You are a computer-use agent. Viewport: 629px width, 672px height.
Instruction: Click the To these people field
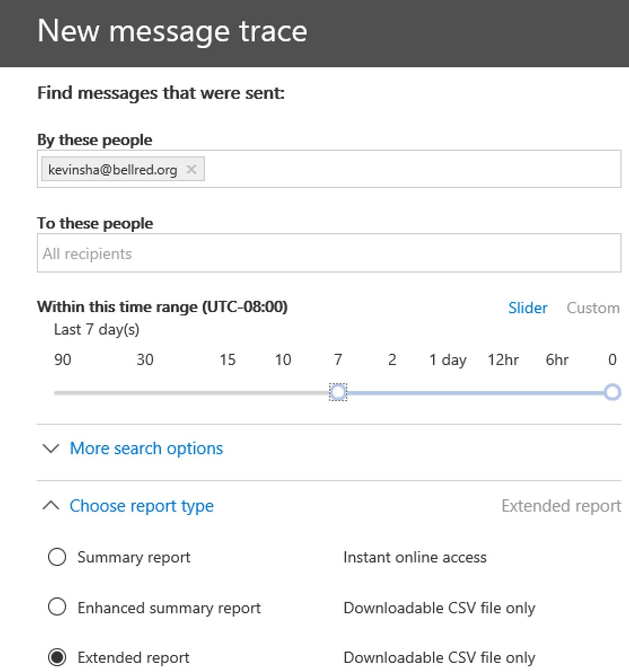tap(329, 253)
